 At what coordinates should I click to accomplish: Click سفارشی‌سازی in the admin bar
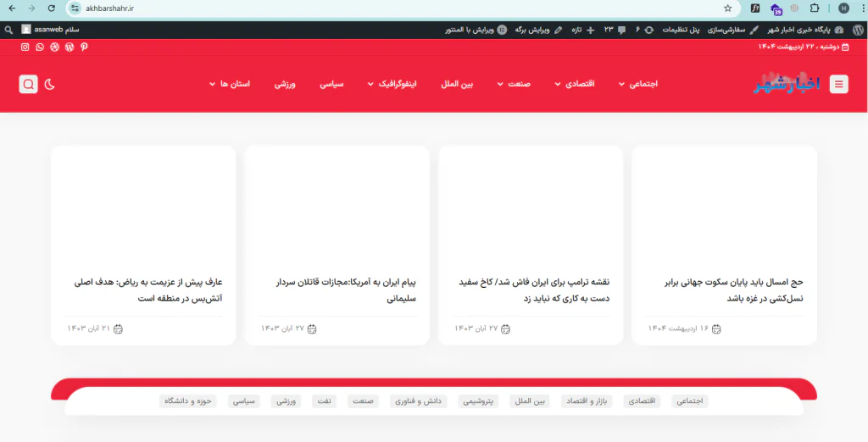(x=732, y=30)
